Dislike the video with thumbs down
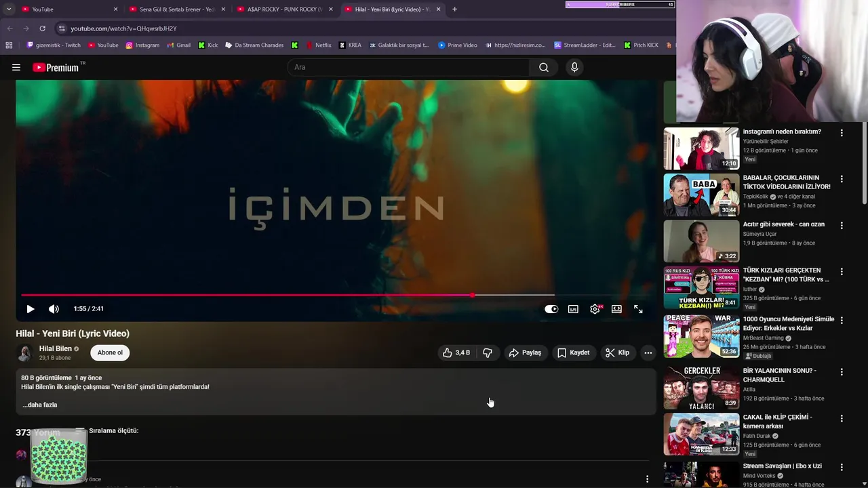Screen dimensions: 868x488 [488, 352]
